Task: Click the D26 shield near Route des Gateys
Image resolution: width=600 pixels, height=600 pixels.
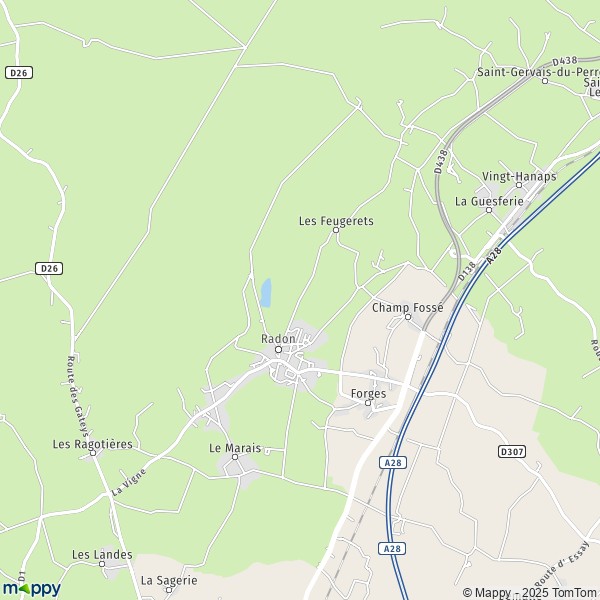Action: coord(49,269)
